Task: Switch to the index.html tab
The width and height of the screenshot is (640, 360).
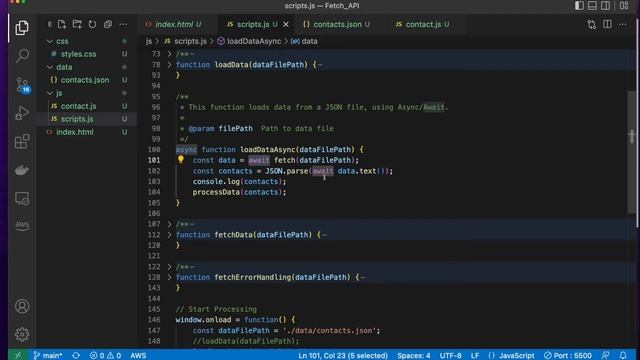Action: (x=174, y=24)
